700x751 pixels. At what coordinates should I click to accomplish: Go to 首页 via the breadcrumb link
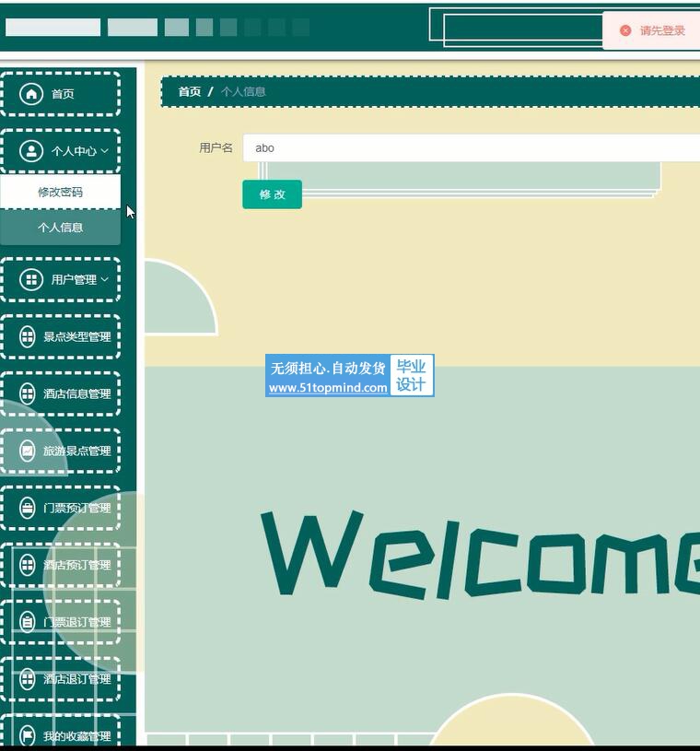pos(189,91)
